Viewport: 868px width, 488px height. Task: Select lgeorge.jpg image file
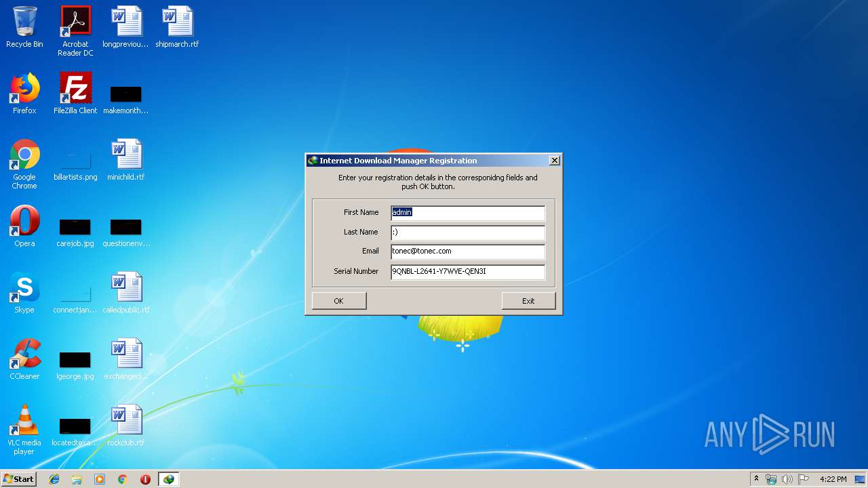click(x=75, y=365)
